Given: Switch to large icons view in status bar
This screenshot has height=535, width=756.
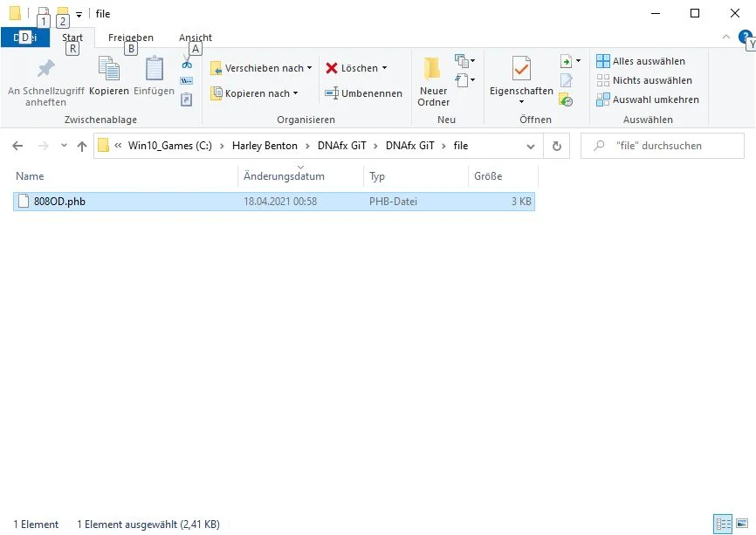Looking at the screenshot, I should (742, 524).
